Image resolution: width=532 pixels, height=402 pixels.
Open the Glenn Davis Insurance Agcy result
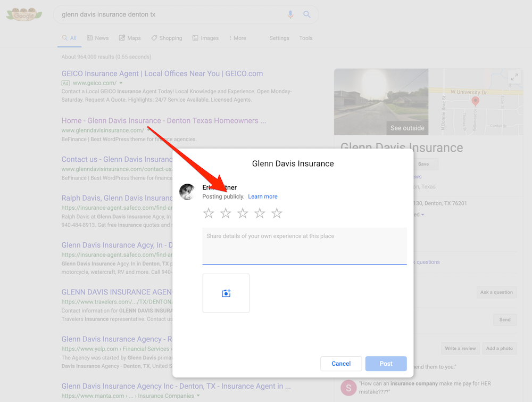(117, 245)
